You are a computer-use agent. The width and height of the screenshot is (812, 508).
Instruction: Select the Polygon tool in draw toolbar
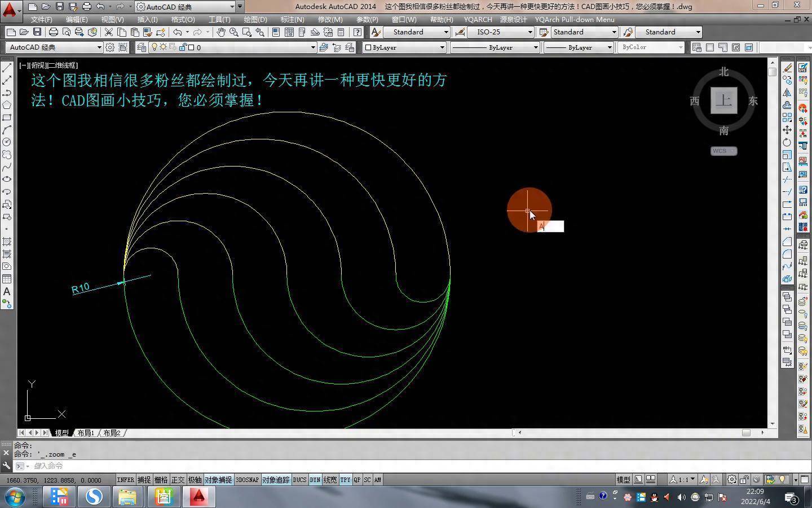pos(7,105)
